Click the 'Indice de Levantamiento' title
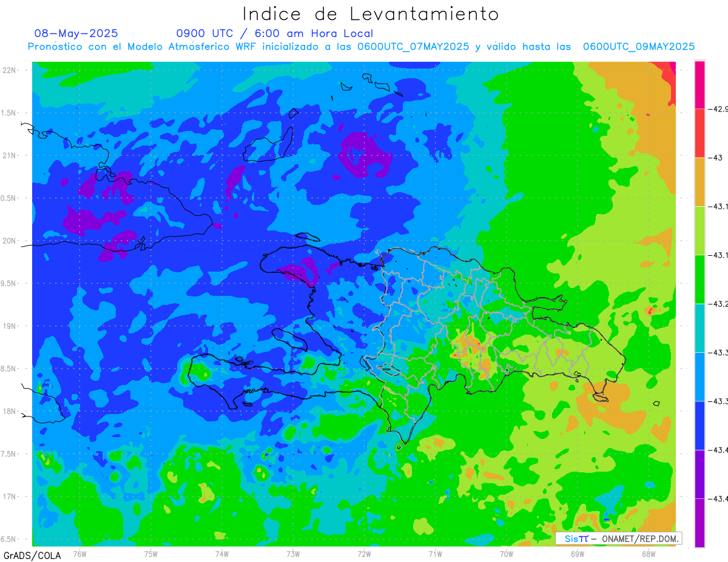The height and width of the screenshot is (562, 728). point(371,13)
